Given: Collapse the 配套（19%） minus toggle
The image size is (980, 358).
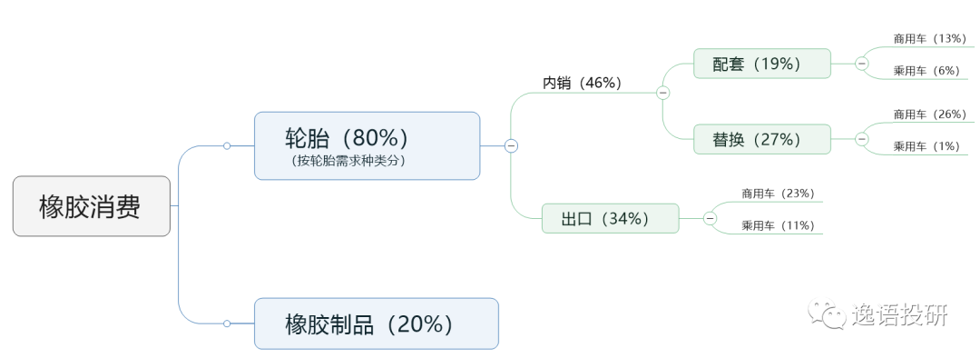Looking at the screenshot, I should 862,64.
